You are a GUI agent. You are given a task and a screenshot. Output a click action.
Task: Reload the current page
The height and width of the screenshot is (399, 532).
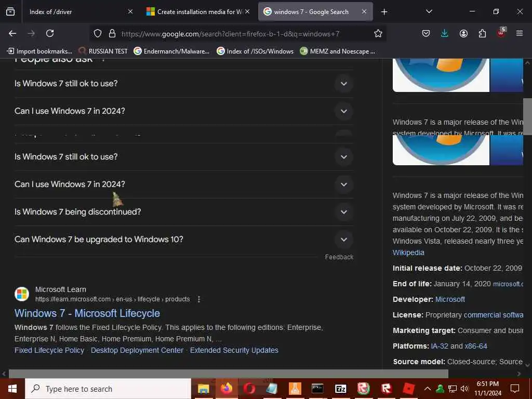(x=50, y=33)
